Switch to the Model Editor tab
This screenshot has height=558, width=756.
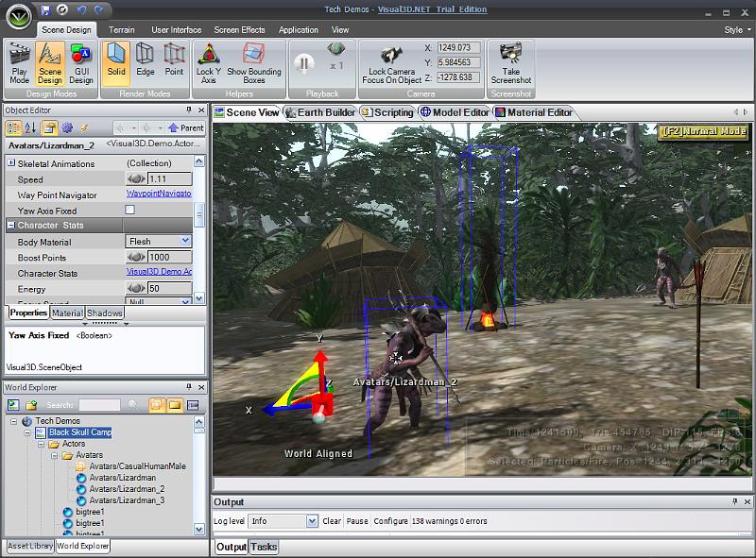tap(455, 112)
